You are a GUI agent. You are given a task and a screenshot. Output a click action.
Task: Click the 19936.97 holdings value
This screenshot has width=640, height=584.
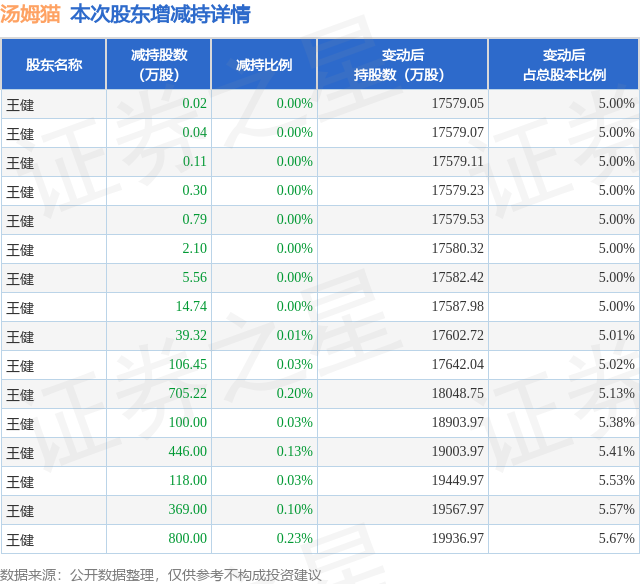[458, 538]
